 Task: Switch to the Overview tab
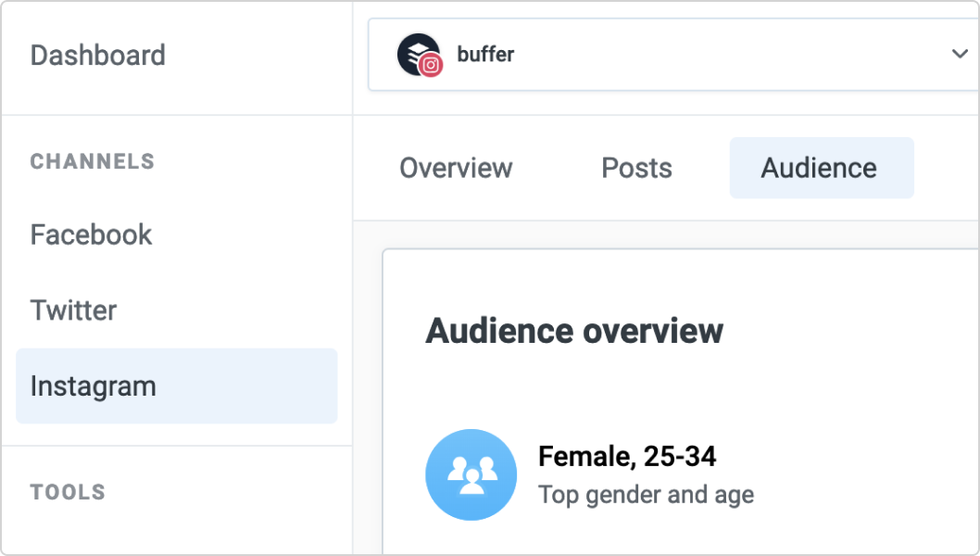point(456,168)
